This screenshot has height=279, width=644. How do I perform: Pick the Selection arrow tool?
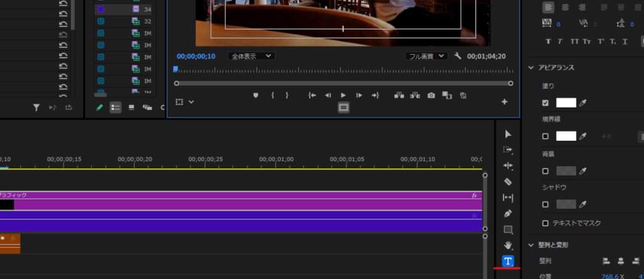point(508,134)
